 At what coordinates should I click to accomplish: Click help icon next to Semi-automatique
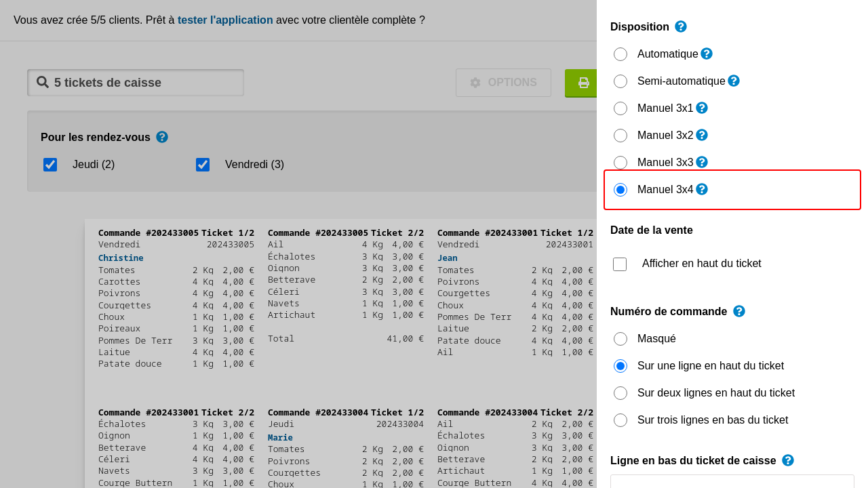point(734,81)
